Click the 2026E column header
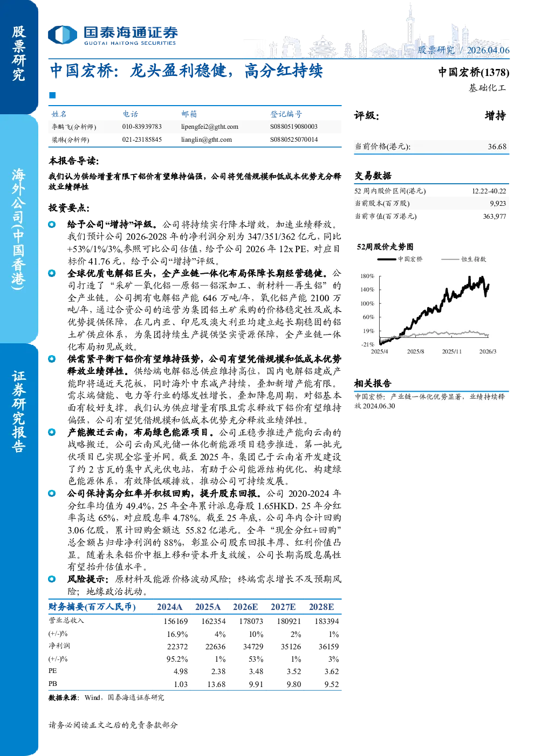 245,607
